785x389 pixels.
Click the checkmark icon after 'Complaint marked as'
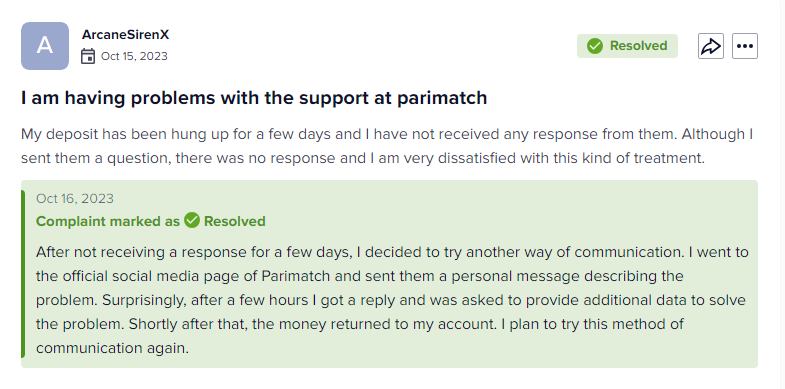coord(192,220)
